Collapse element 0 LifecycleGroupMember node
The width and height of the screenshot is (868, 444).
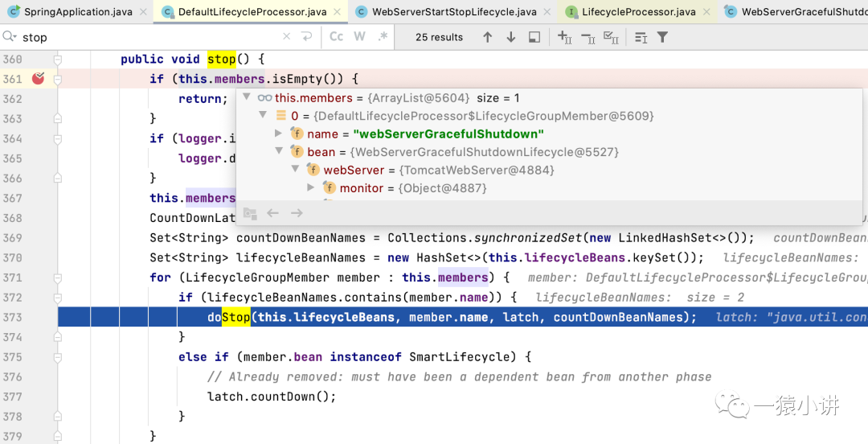click(x=263, y=115)
